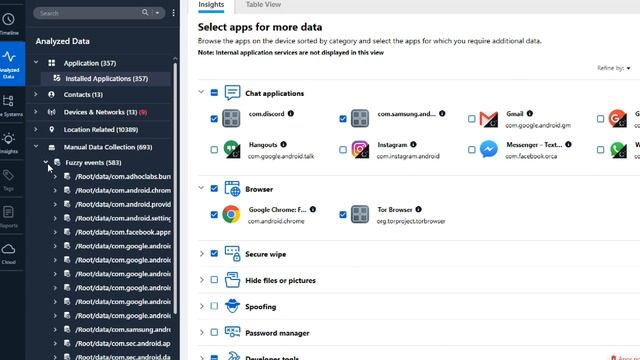Screen dimensions: 640x360
Task: Show info for Tor Browser
Action: [x=418, y=209]
